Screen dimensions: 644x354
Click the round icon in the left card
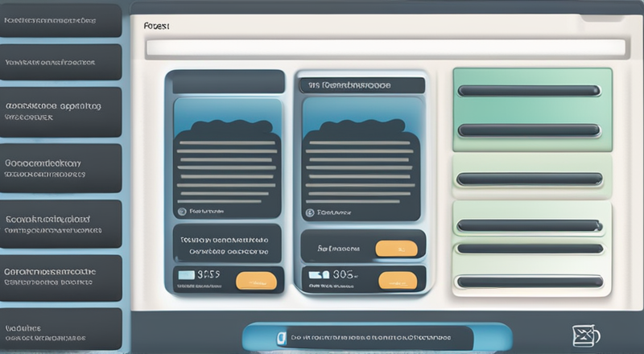click(x=181, y=212)
